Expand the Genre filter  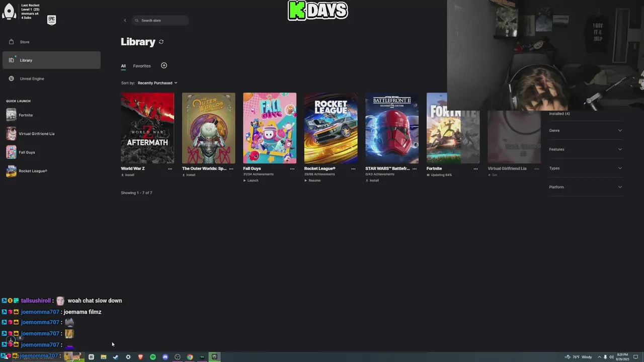(586, 131)
